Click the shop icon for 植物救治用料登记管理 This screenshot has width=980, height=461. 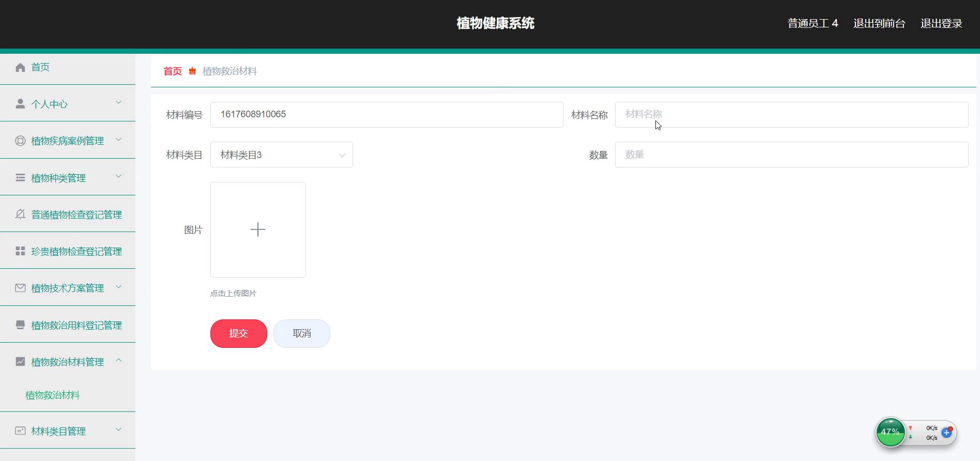tap(20, 325)
